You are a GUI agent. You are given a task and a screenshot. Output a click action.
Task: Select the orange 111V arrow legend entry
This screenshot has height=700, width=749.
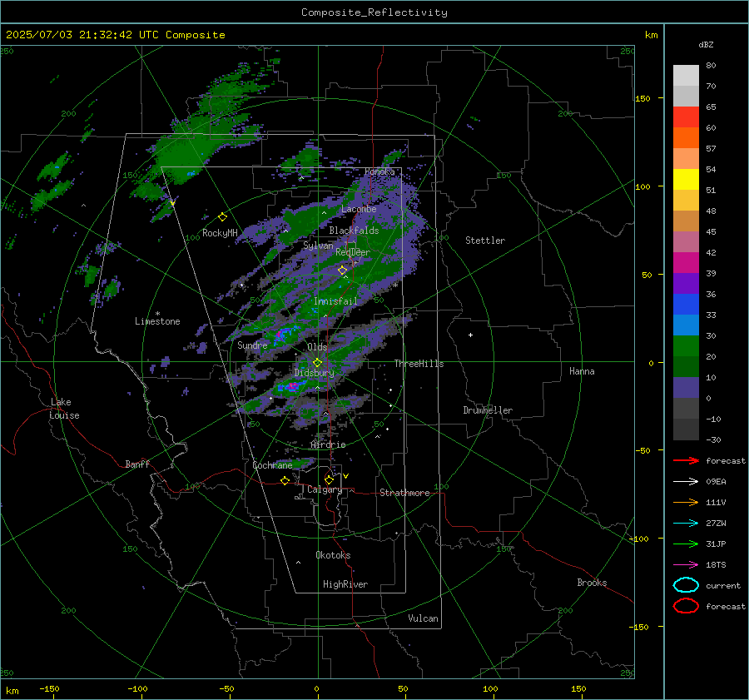click(686, 502)
